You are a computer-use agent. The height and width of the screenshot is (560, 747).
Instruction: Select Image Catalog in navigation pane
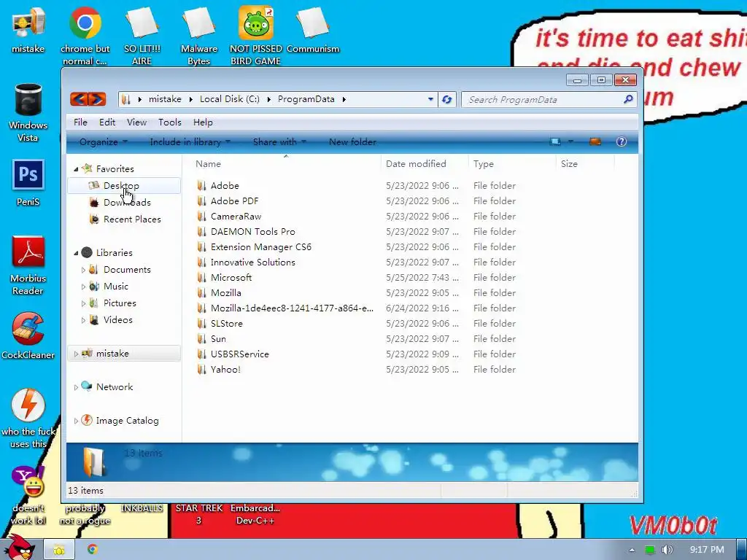point(127,421)
